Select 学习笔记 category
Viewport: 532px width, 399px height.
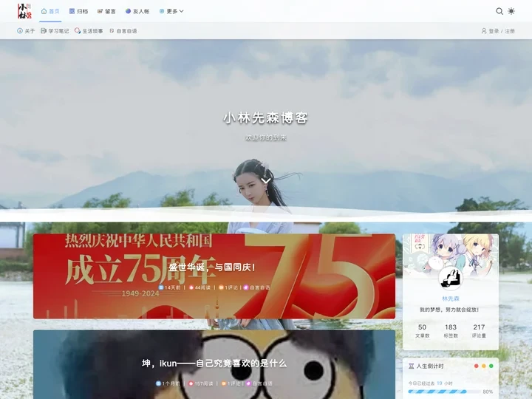(55, 31)
